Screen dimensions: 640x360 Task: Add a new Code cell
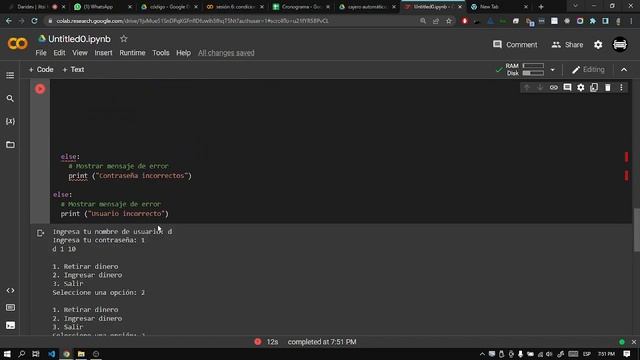(41, 70)
